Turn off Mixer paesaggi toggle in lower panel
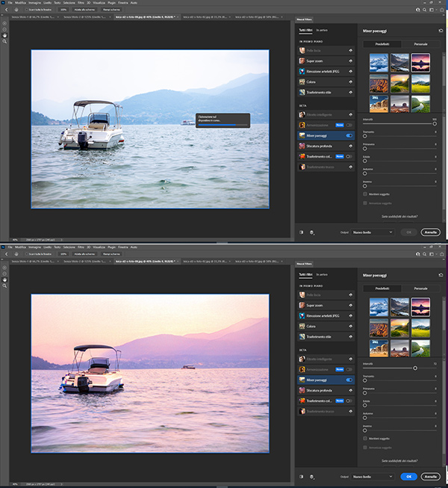448x488 pixels. 349,380
